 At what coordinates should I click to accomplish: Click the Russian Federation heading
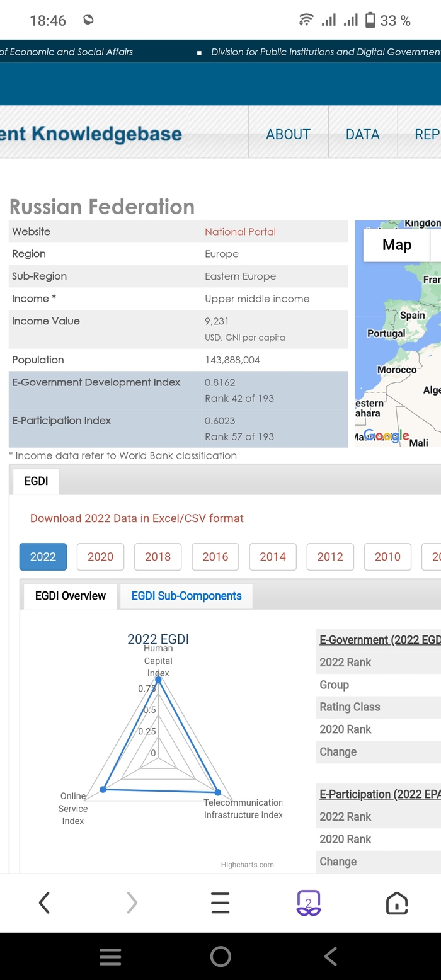tap(102, 207)
